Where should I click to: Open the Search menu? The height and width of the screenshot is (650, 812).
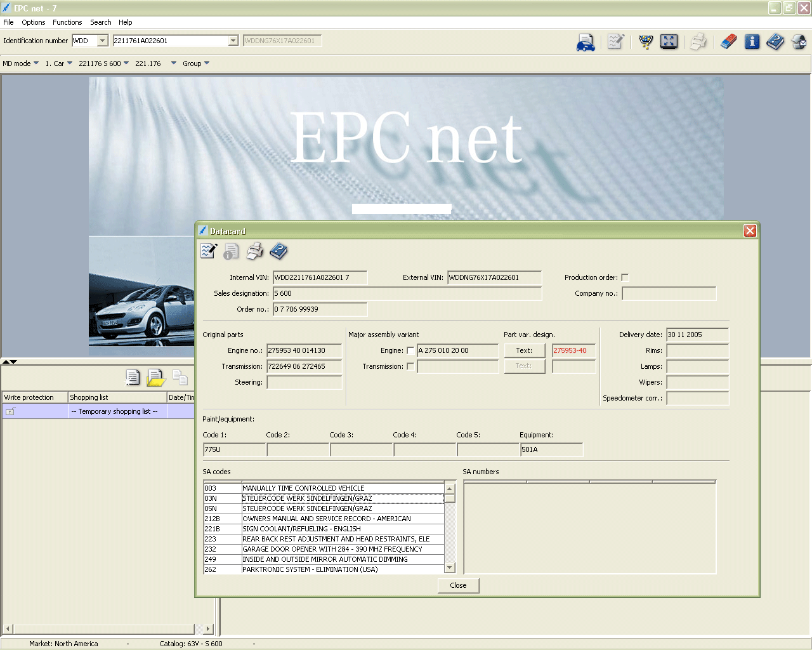(x=101, y=22)
